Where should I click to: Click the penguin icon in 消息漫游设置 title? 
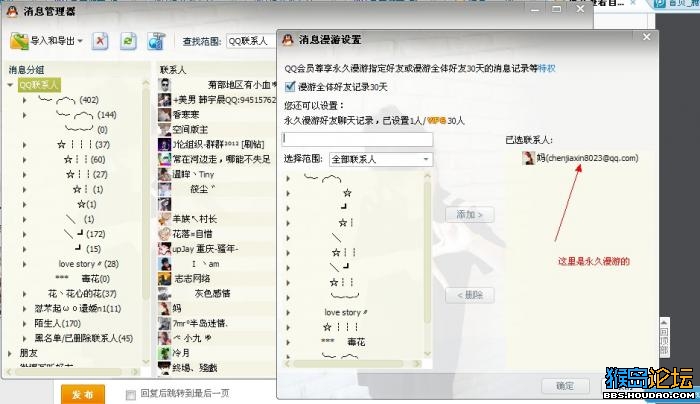pos(288,40)
